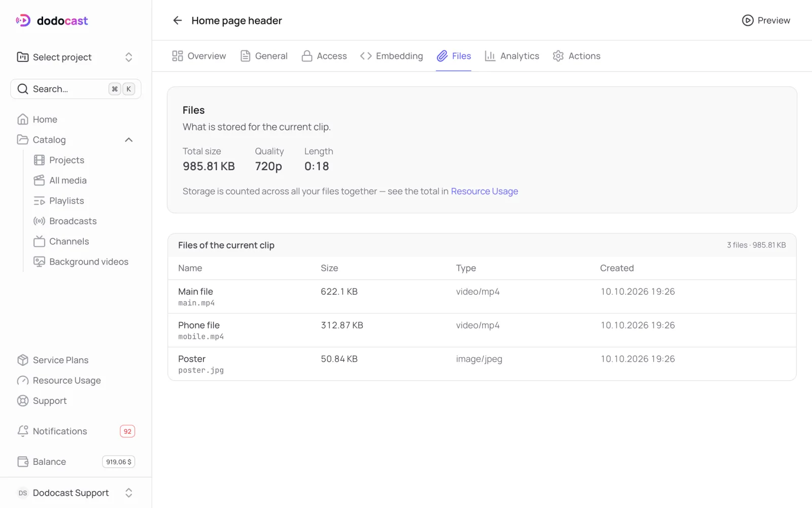The width and height of the screenshot is (812, 508).
Task: Open the Embedding tab
Action: click(391, 56)
